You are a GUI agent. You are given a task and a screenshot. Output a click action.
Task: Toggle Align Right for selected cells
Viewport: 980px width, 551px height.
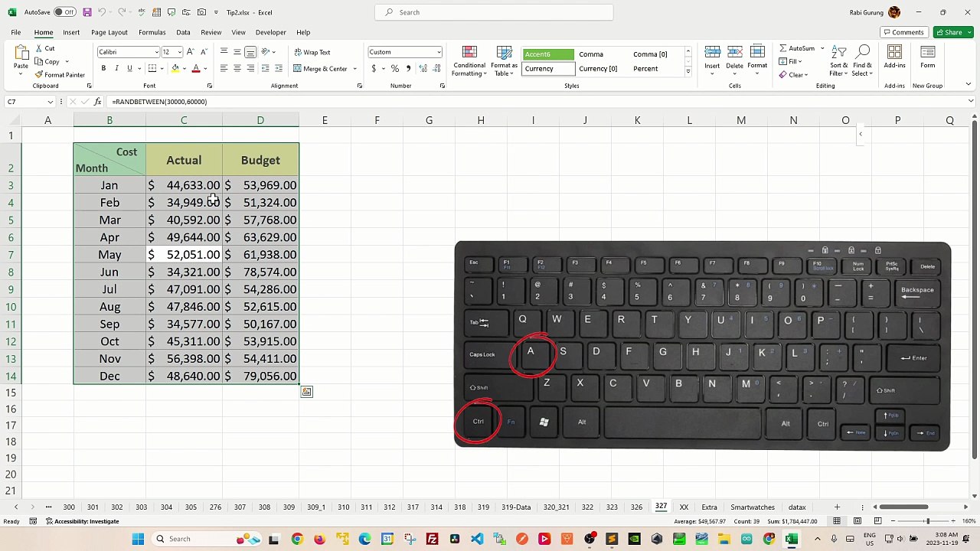tap(250, 69)
